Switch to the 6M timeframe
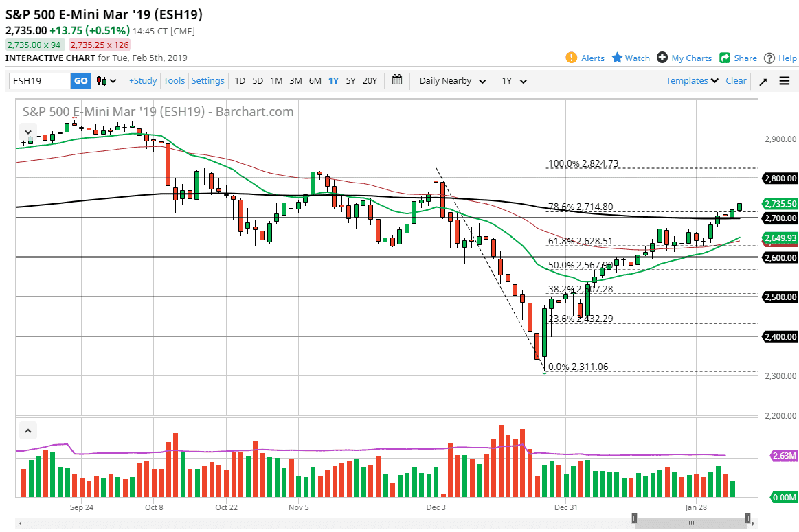This screenshot has height=532, width=799. coord(315,80)
